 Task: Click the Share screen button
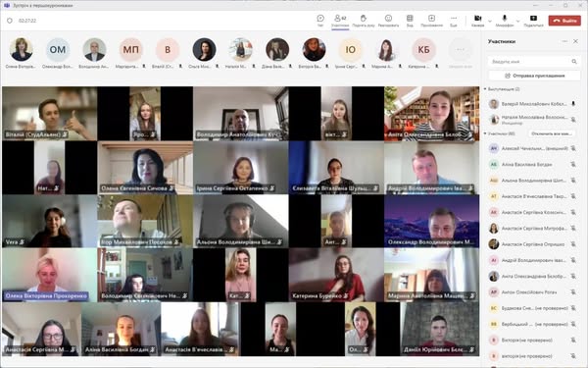[533, 21]
